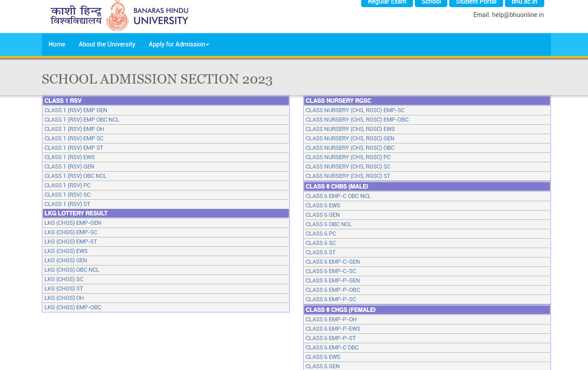Open the Student Portal button

click(x=476, y=3)
